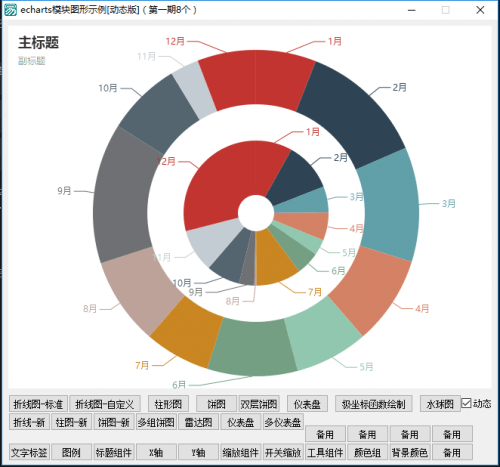Display the 雷达图 chart

pos(198,422)
